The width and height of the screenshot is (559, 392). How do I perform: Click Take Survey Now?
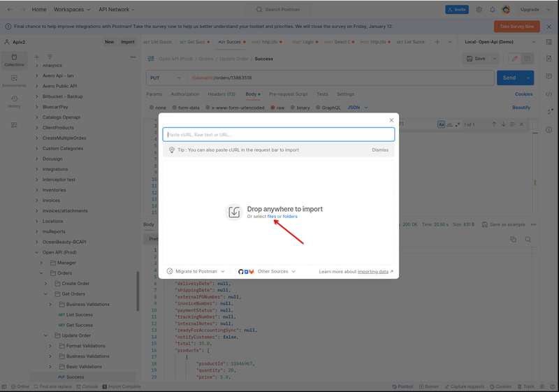(x=516, y=27)
